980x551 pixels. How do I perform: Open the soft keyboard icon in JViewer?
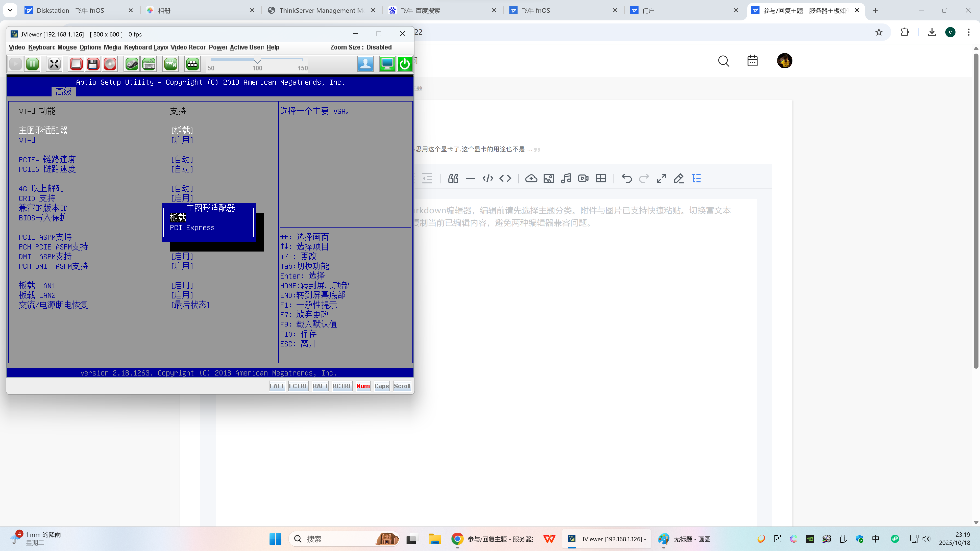point(148,64)
